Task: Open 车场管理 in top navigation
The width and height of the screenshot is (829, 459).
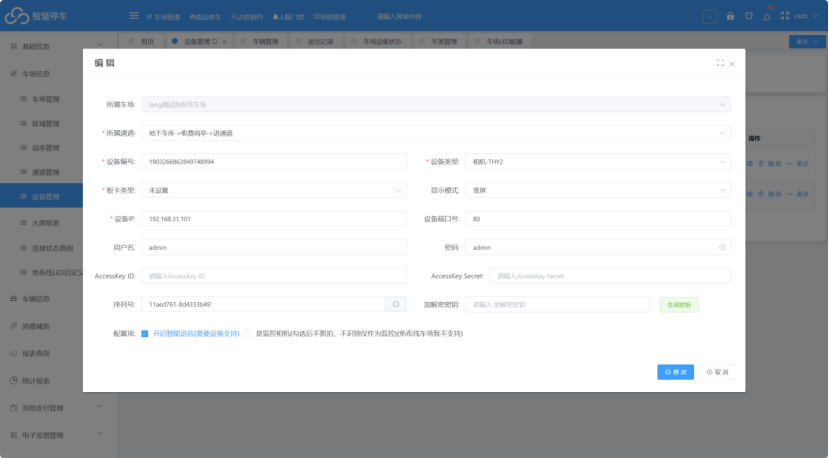Action: [163, 17]
